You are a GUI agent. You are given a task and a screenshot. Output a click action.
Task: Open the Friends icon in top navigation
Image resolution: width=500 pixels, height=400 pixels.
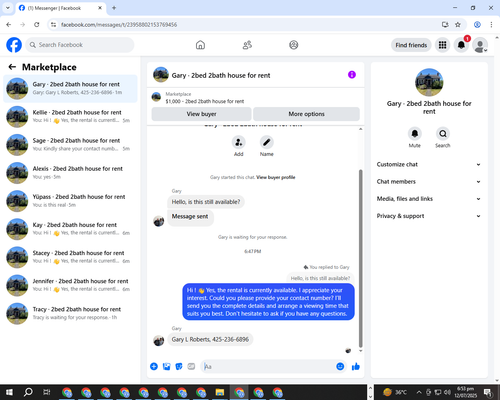247,45
